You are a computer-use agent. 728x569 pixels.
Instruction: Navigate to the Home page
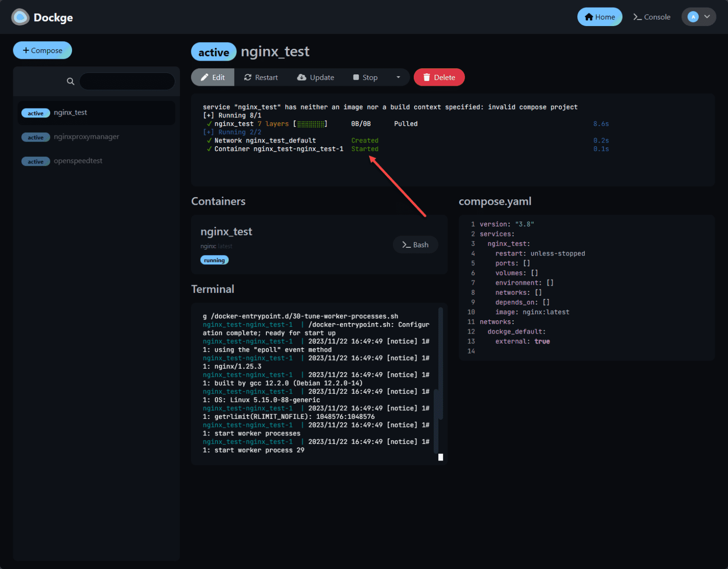[x=600, y=17]
